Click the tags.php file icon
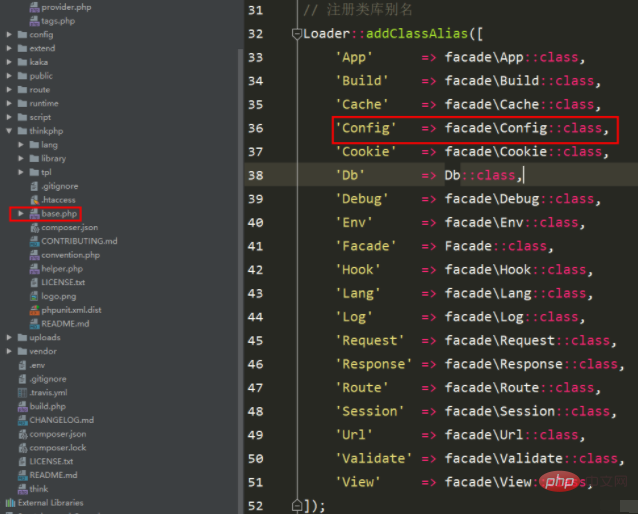The width and height of the screenshot is (638, 514). click(35, 21)
